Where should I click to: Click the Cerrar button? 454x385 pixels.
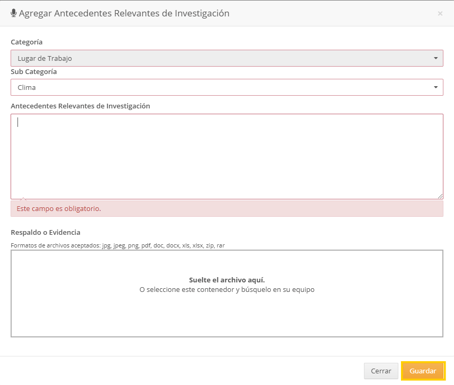(381, 371)
